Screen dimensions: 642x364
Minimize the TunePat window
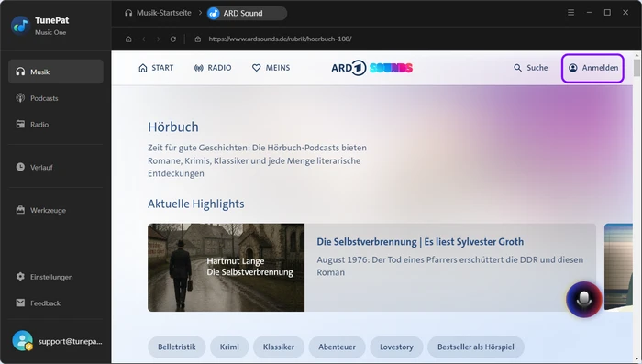(589, 12)
